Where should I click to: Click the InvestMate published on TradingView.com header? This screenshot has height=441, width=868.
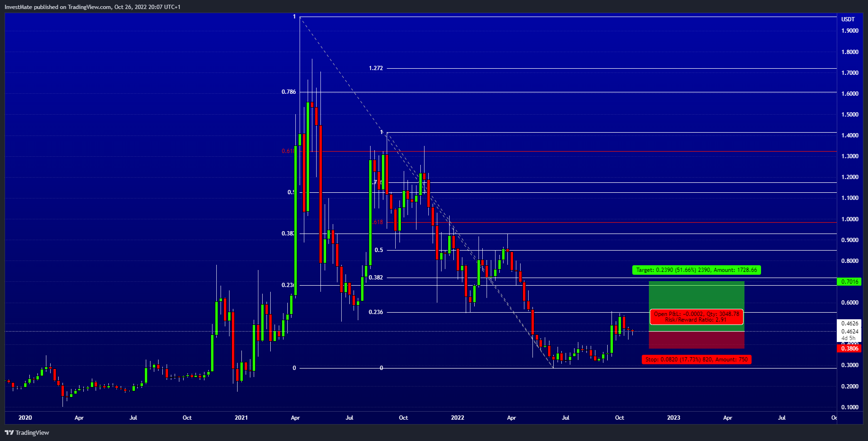[92, 7]
